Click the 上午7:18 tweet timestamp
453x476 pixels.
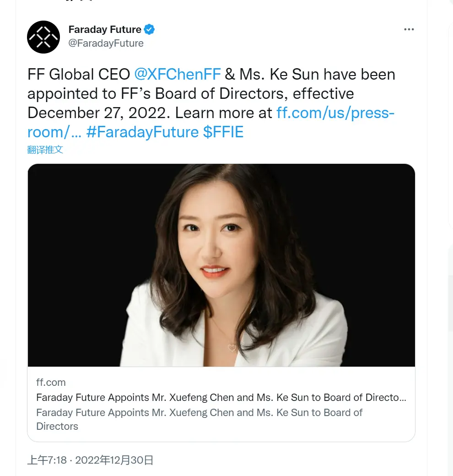click(x=47, y=460)
